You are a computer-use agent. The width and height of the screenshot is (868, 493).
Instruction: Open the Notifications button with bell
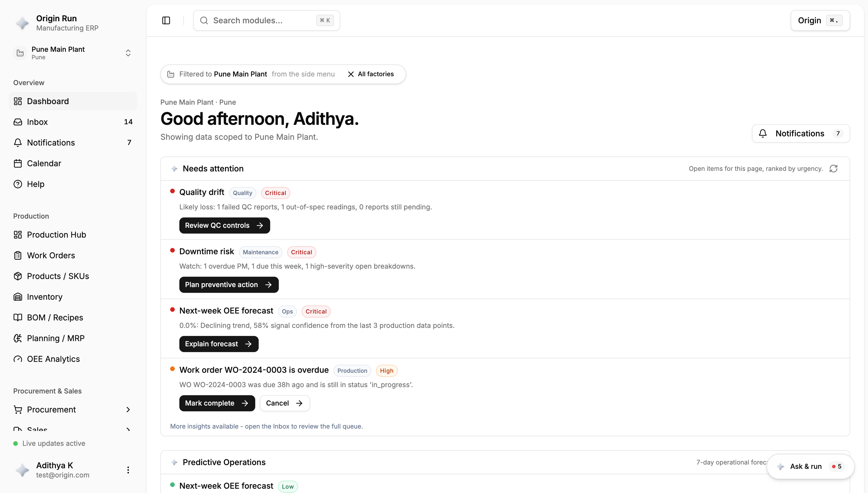point(800,133)
